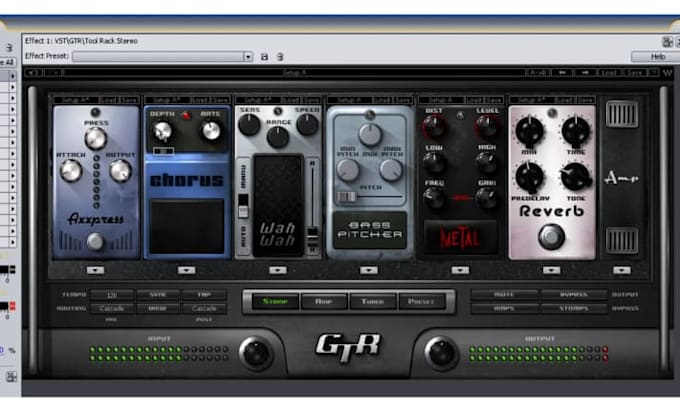The image size is (680, 411).
Task: Step on the Wah Wah treadle
Action: 278,205
